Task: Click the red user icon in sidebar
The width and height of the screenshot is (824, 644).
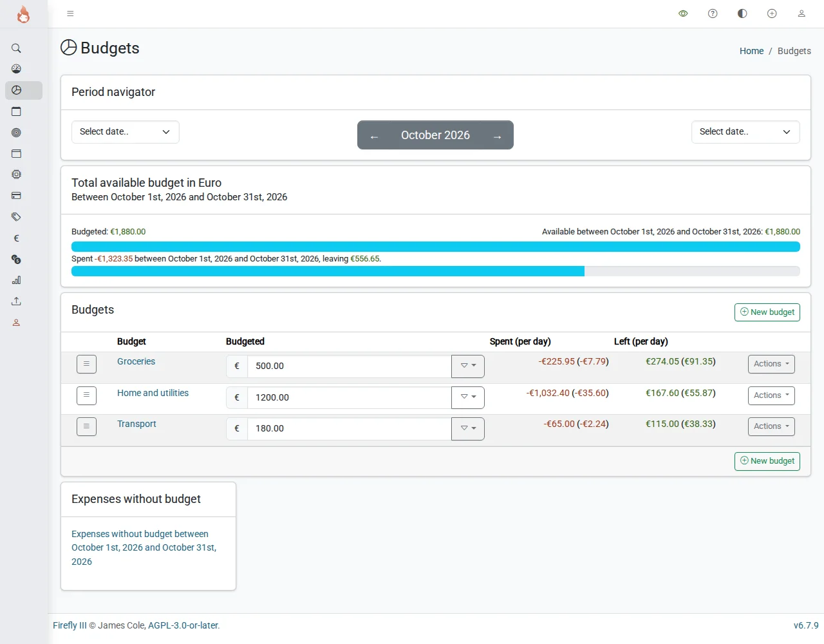Action: pos(16,323)
